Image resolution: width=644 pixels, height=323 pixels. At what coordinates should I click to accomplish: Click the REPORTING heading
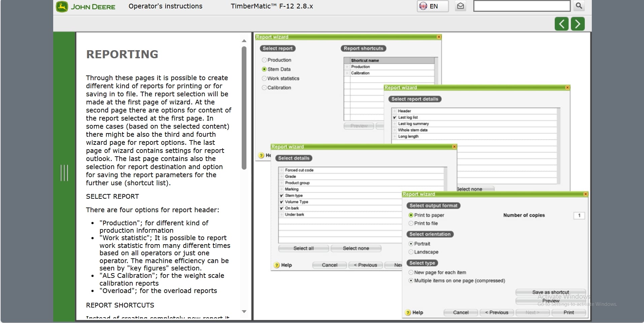122,54
